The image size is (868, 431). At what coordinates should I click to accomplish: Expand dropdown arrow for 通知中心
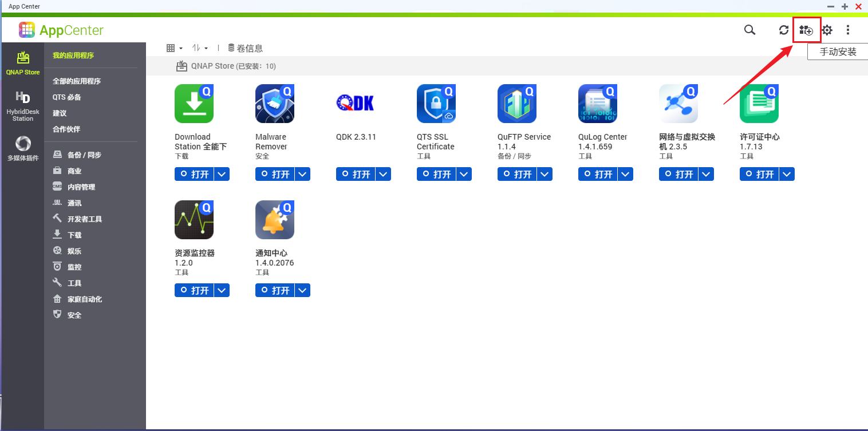tap(303, 290)
